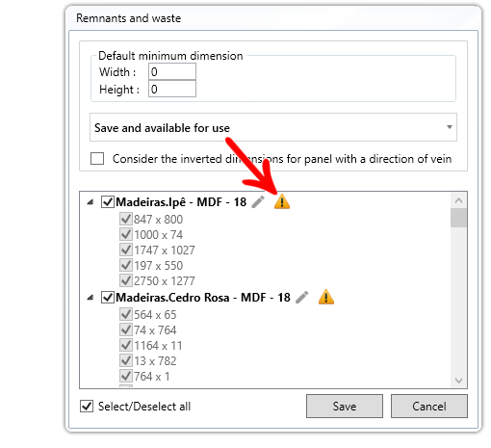Image resolution: width=491 pixels, height=448 pixels.
Task: Toggle the Select/Deselect all checkbox
Action: (x=87, y=407)
